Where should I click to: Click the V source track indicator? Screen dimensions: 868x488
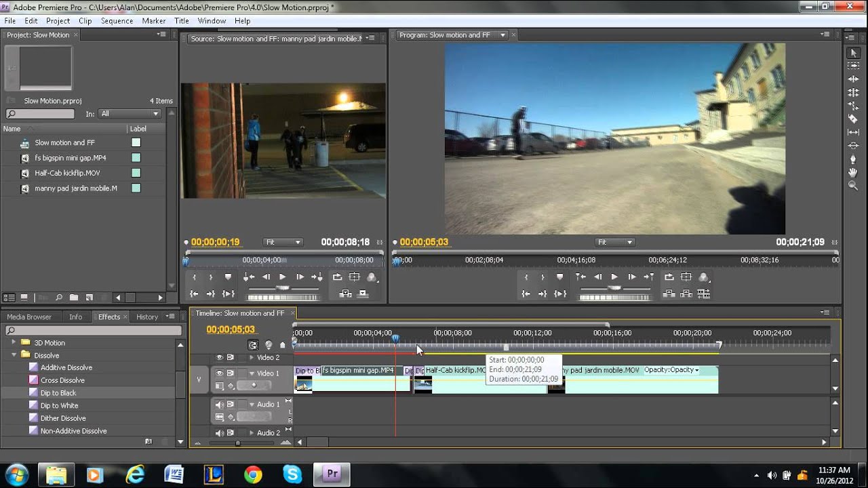click(x=199, y=380)
